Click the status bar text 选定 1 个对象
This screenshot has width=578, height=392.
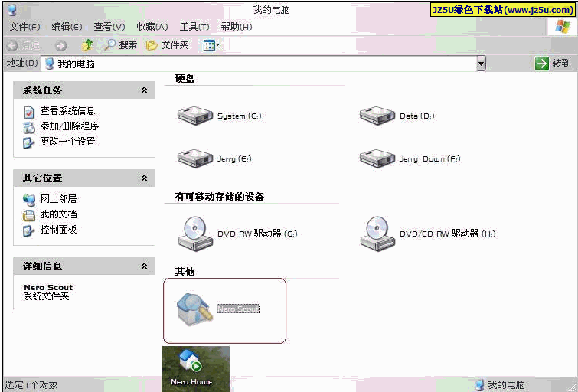[31, 385]
